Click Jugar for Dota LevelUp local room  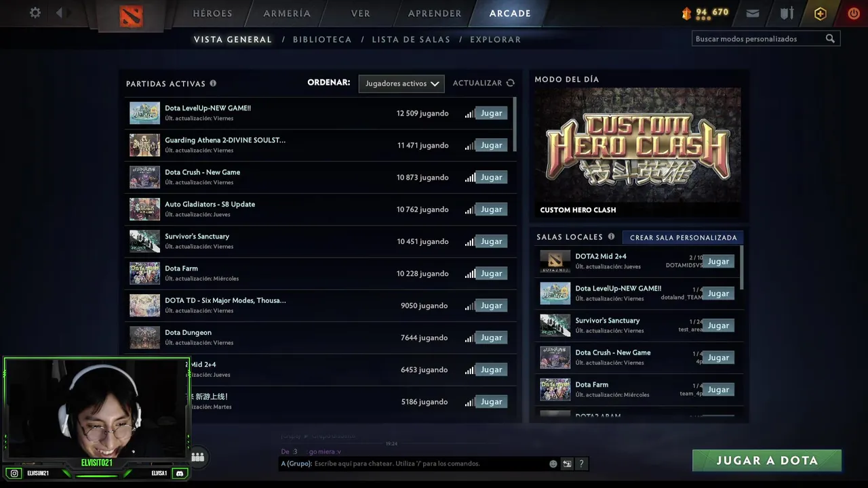pos(718,293)
